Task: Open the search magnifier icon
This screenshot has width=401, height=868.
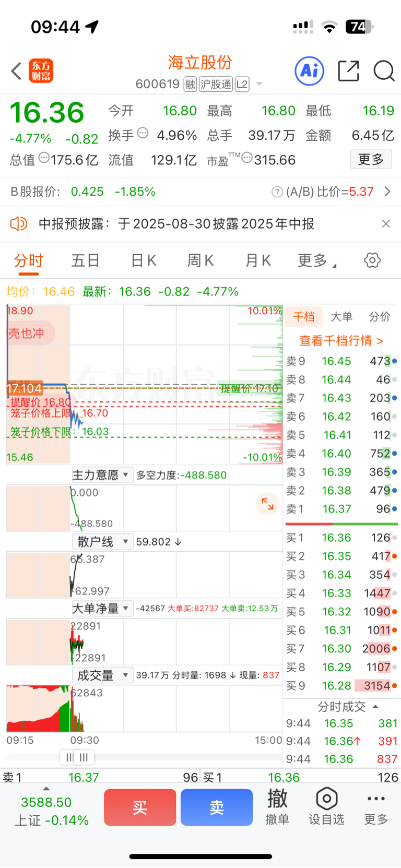Action: pyautogui.click(x=384, y=71)
